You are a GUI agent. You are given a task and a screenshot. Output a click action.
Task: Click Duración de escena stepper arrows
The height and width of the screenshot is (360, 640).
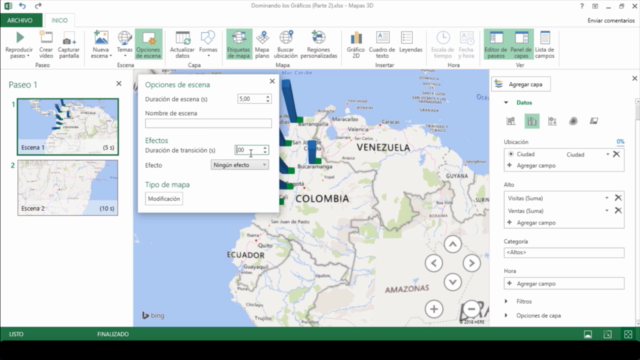coord(268,99)
